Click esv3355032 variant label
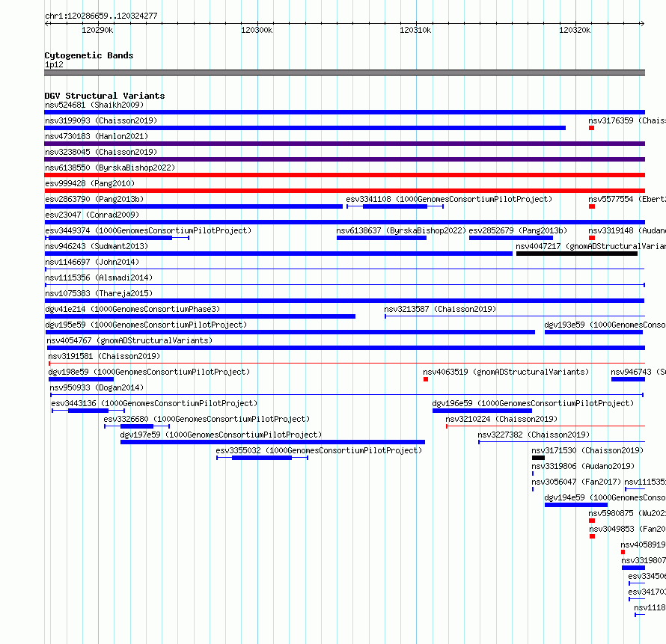The image size is (666, 644). click(x=319, y=450)
